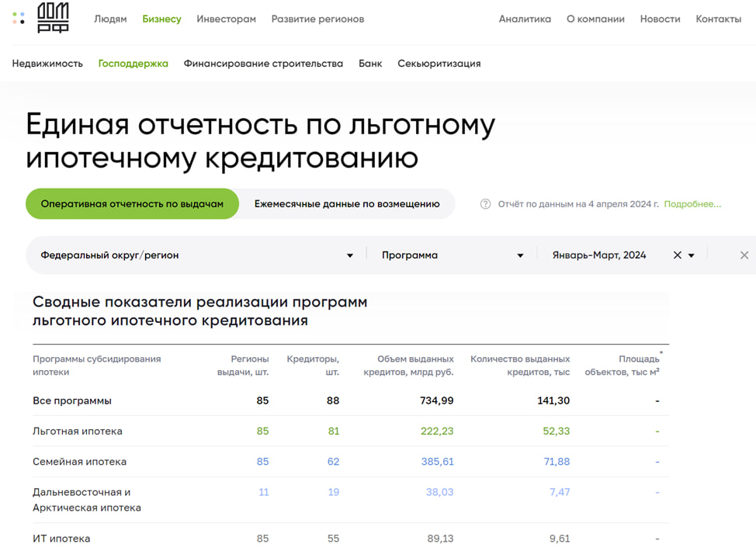Open the period dropdown arrow
This screenshot has height=558, width=756.
click(x=692, y=255)
